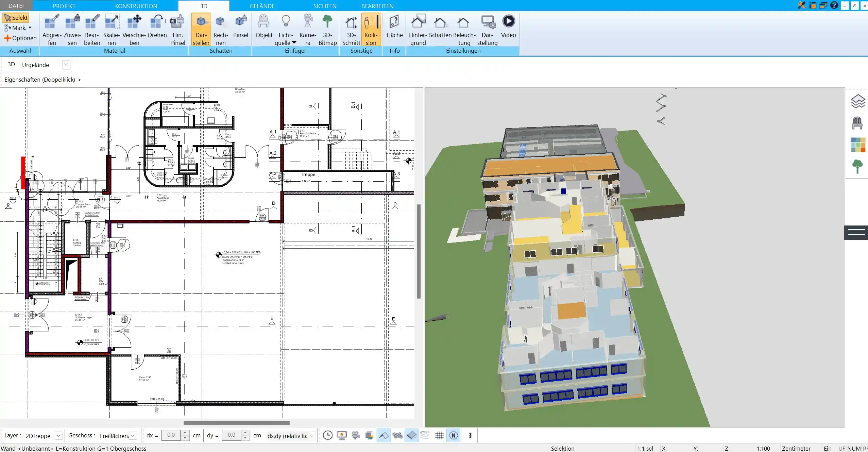
Task: Decrease dx value with down stepper
Action: point(185,438)
